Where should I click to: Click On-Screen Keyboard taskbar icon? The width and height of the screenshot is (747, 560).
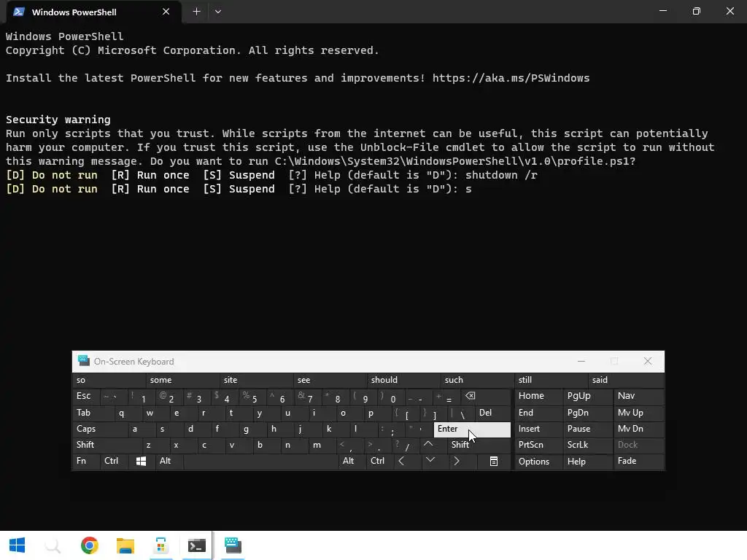pyautogui.click(x=233, y=545)
